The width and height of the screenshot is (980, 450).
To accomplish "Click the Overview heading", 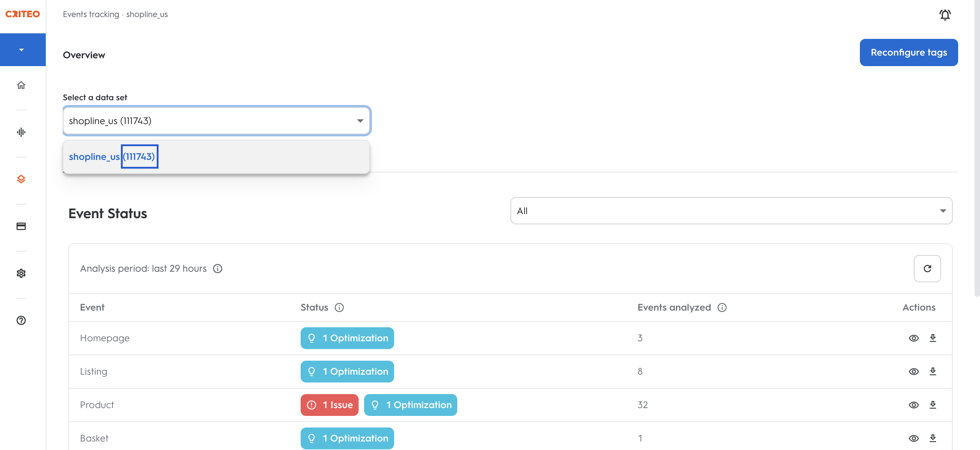I will point(84,55).
